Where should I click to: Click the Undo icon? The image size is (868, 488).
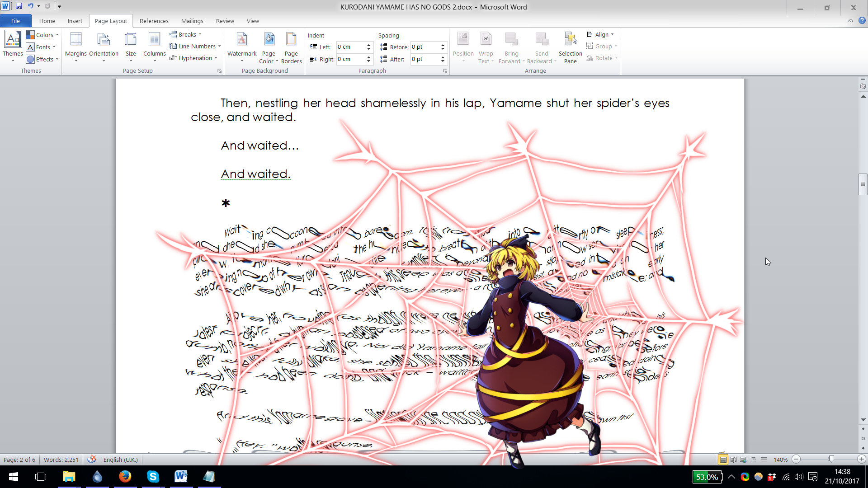point(30,6)
